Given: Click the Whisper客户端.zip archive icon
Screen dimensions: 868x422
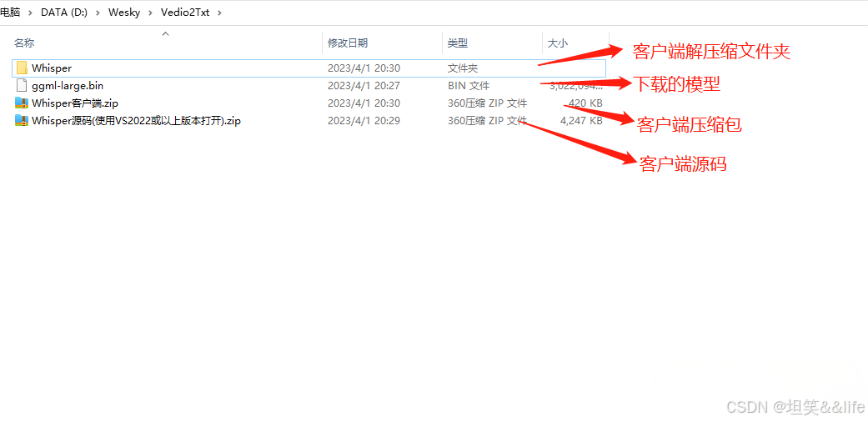Looking at the screenshot, I should click(22, 103).
